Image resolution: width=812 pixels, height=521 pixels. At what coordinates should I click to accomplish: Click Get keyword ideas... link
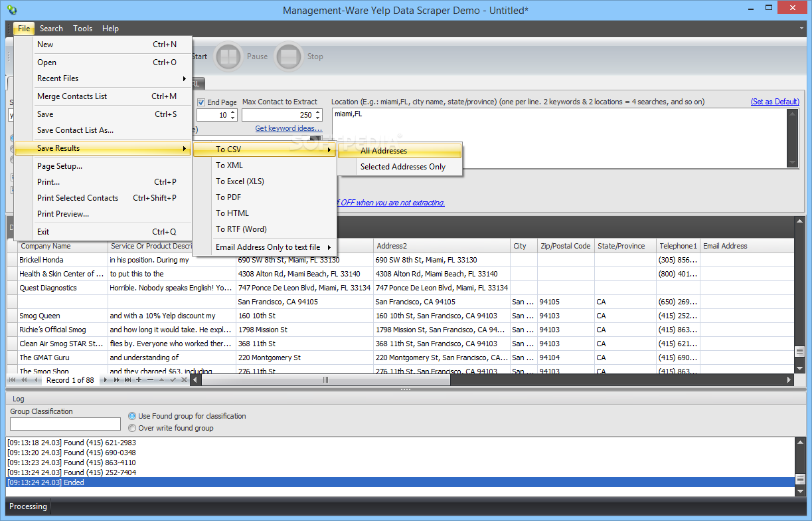point(289,128)
